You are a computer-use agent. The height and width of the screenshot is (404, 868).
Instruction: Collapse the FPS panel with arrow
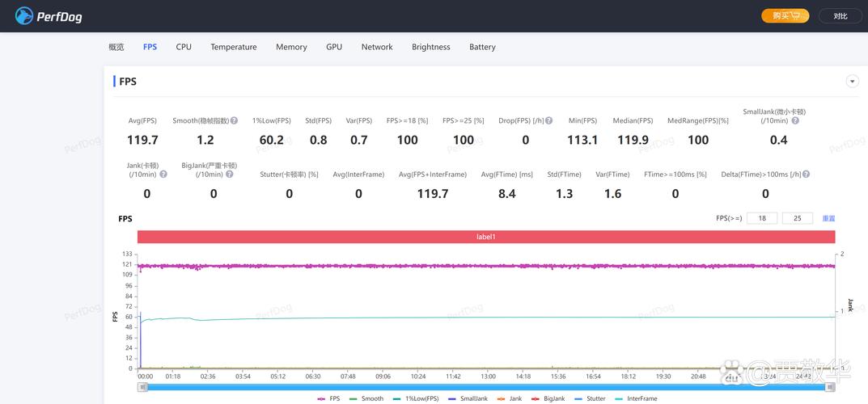click(852, 82)
